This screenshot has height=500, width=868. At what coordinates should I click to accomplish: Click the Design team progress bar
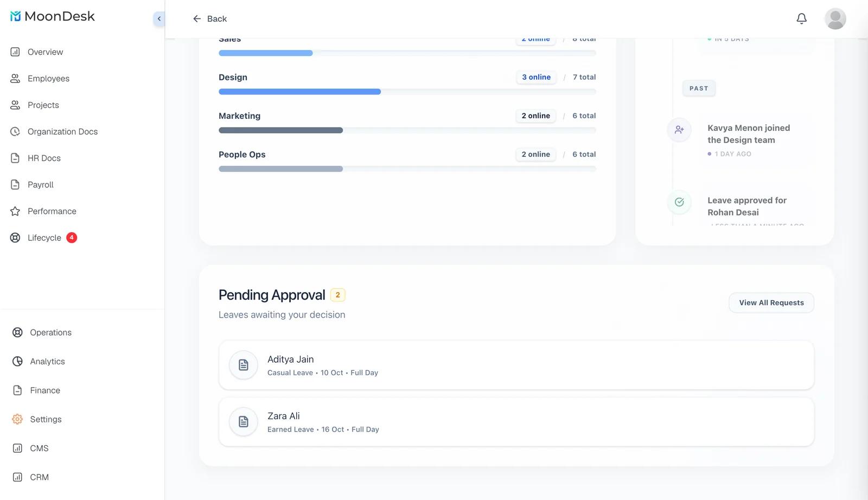tap(407, 92)
